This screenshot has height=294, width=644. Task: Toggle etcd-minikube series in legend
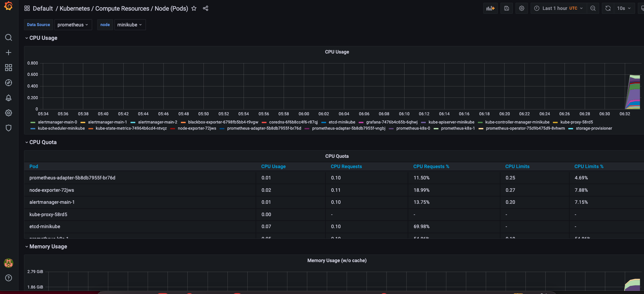tap(342, 122)
